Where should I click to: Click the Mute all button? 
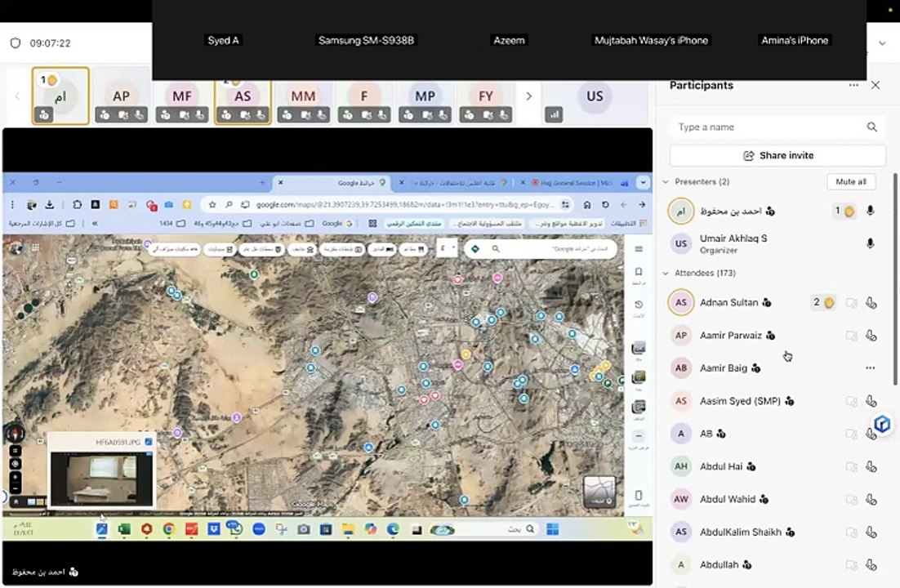click(x=851, y=181)
